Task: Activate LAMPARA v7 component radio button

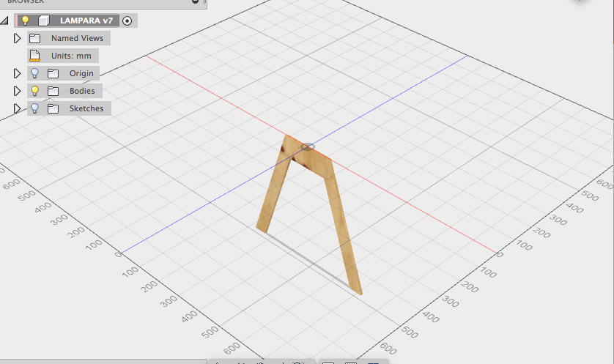Action: click(127, 21)
